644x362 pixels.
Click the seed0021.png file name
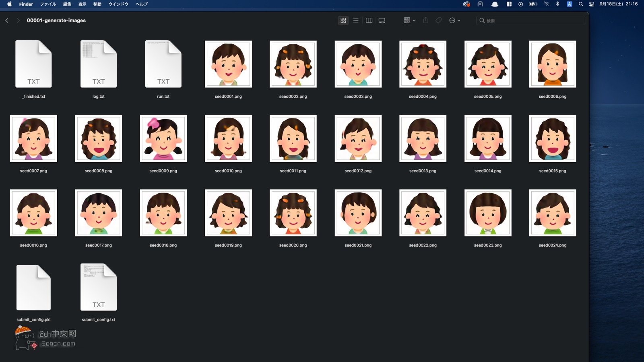tap(358, 245)
